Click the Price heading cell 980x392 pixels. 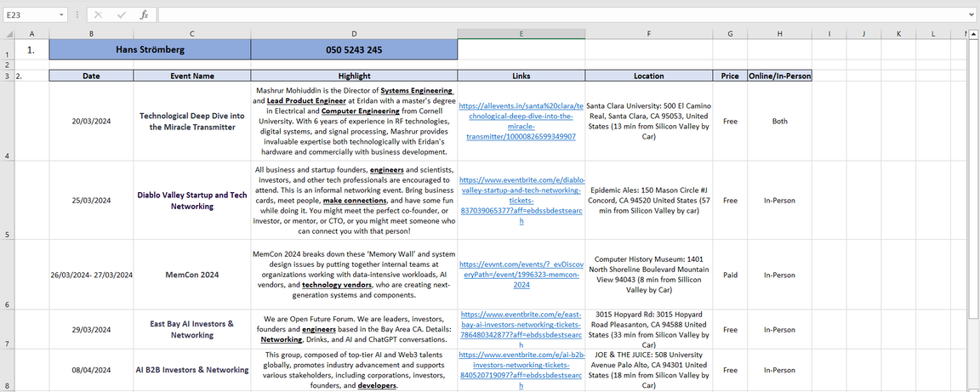pos(730,76)
